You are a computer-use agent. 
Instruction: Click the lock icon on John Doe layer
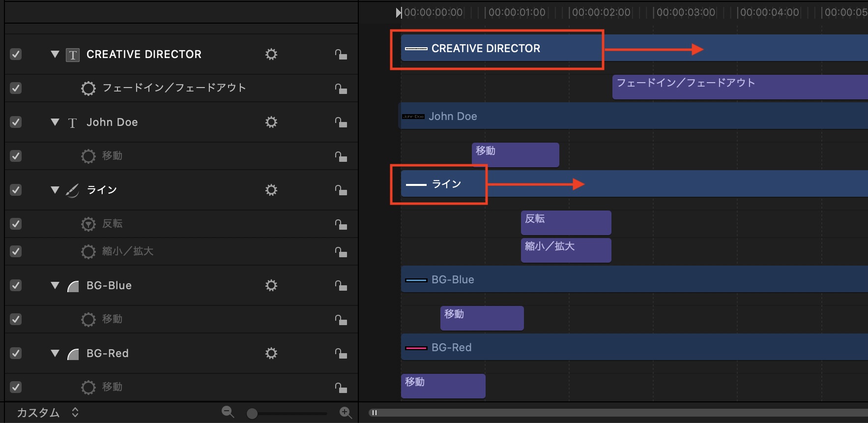point(341,122)
